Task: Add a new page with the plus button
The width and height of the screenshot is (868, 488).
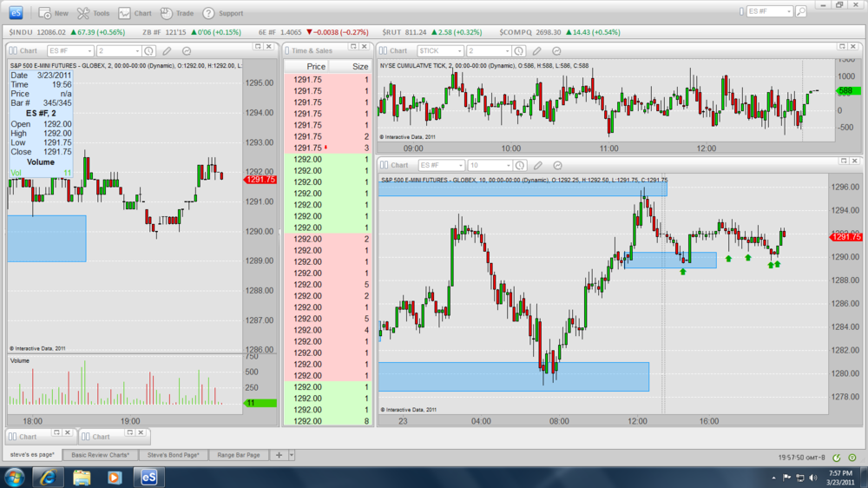Action: pyautogui.click(x=279, y=455)
